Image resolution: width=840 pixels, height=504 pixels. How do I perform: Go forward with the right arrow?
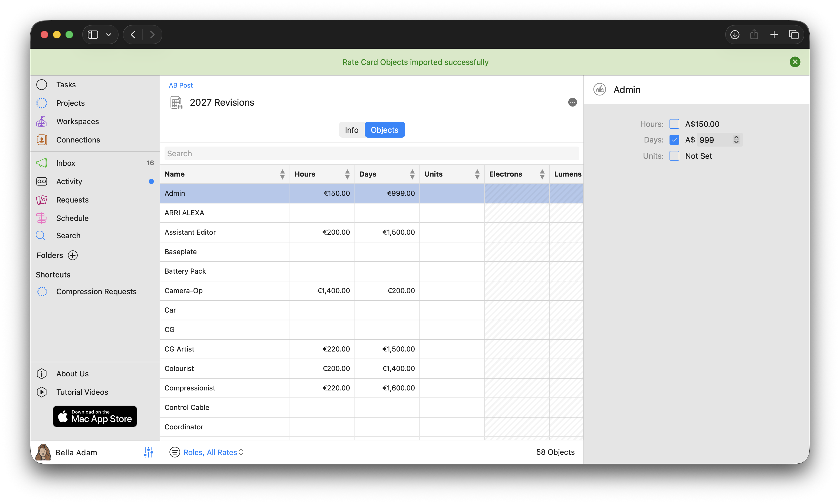click(x=152, y=35)
